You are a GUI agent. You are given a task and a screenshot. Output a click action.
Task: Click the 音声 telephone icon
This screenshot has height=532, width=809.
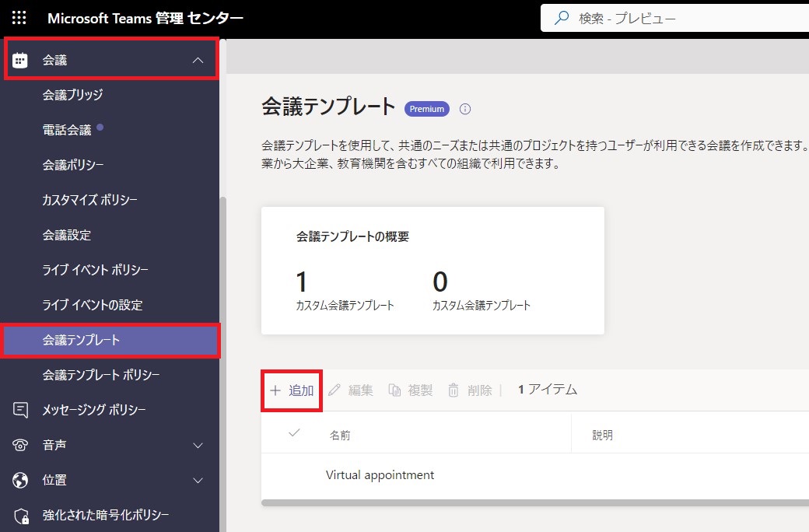click(x=21, y=445)
